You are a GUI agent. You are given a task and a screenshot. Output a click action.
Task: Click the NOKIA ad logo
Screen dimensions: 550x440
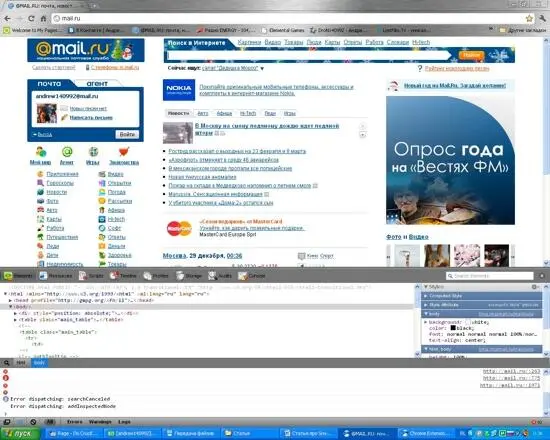coord(179,90)
